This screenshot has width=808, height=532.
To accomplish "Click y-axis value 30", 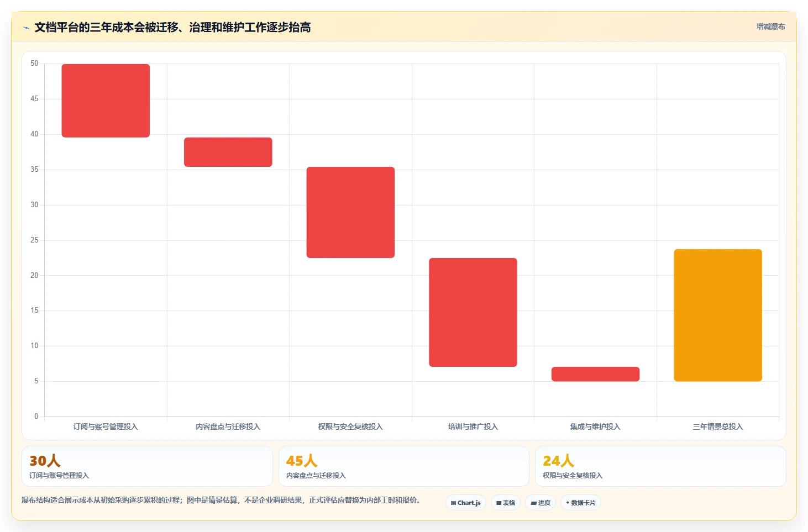I will coord(34,205).
